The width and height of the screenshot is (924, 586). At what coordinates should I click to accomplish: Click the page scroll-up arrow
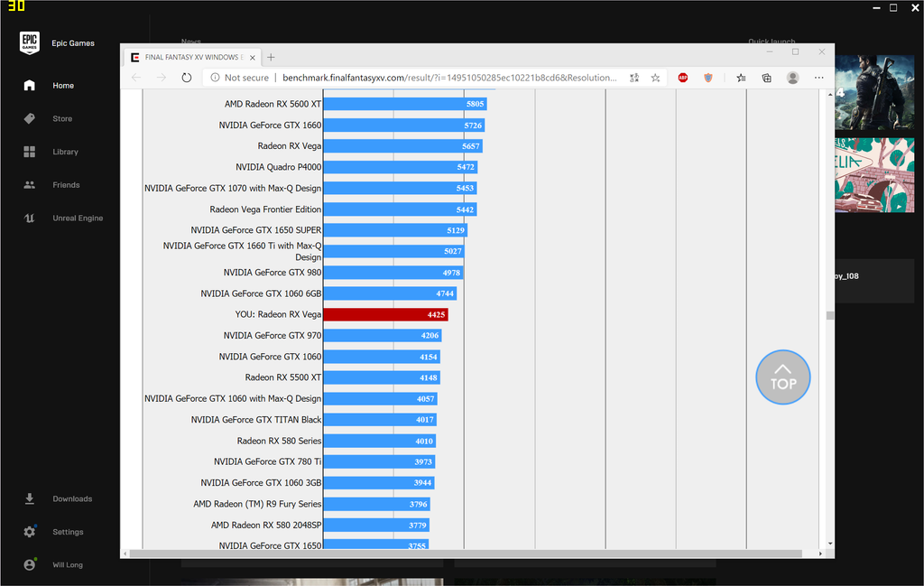tap(830, 94)
